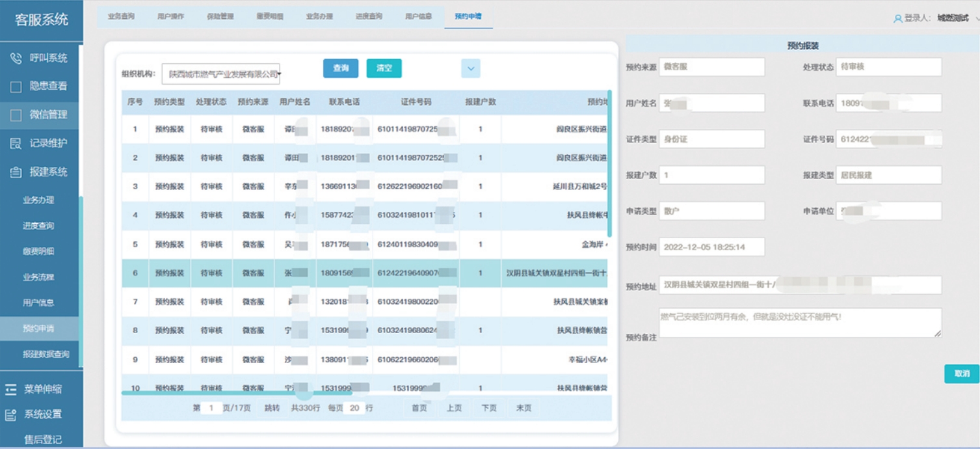Click the 预约报装 panel header

(x=802, y=46)
